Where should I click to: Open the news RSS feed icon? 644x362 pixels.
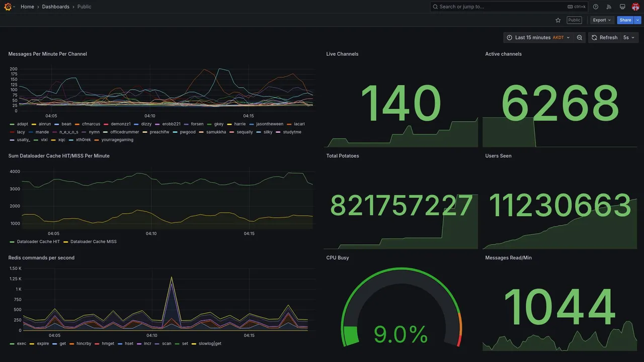[609, 7]
